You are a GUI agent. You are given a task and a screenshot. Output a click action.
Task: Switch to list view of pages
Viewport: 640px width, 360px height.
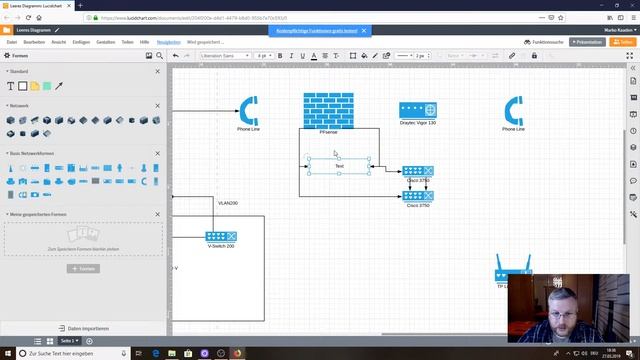(x=38, y=341)
